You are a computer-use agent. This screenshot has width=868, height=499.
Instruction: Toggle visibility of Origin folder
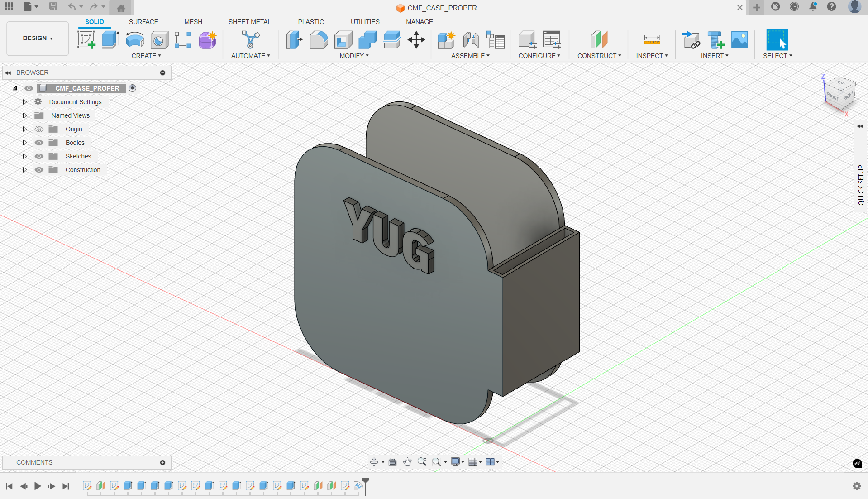(39, 129)
